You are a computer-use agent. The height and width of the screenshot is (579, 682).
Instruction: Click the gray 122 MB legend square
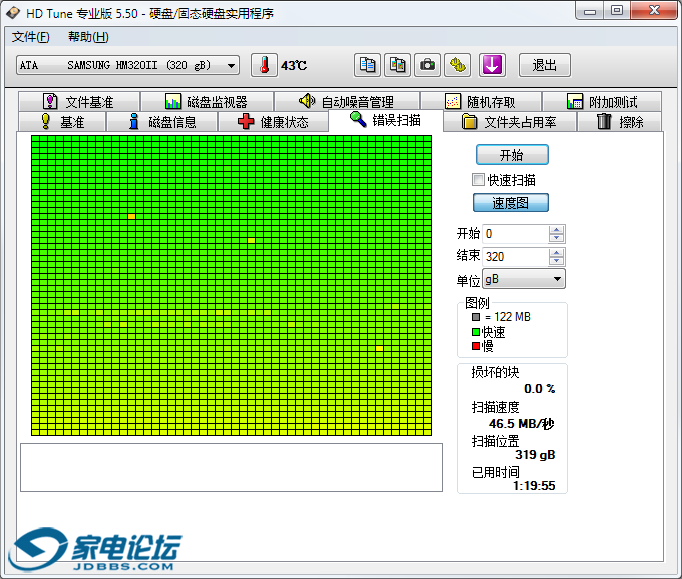pyautogui.click(x=476, y=317)
